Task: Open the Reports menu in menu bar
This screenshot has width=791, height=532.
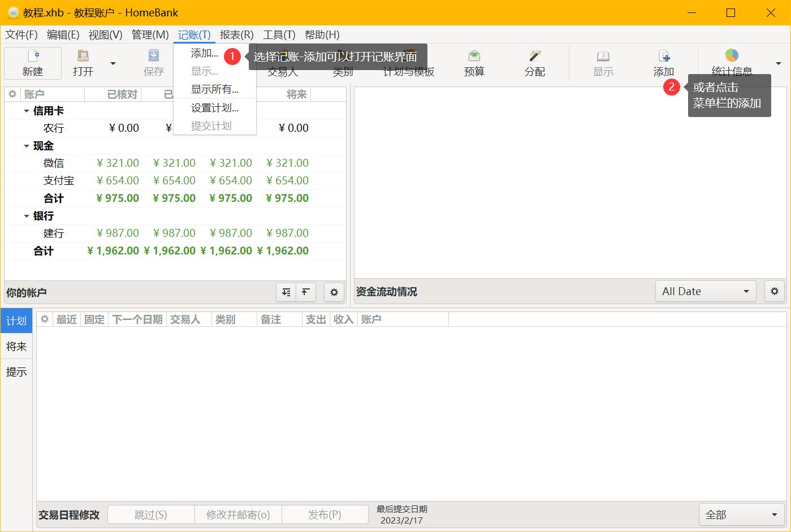Action: 236,34
